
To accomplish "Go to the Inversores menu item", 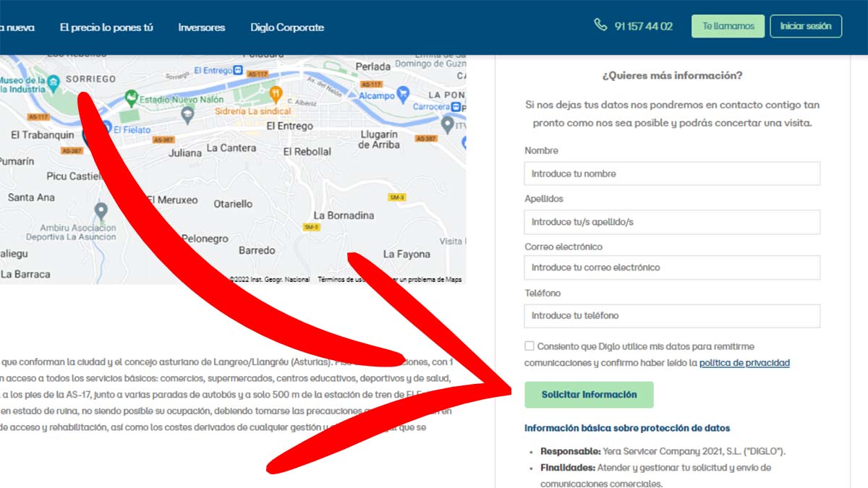I will [x=201, y=27].
